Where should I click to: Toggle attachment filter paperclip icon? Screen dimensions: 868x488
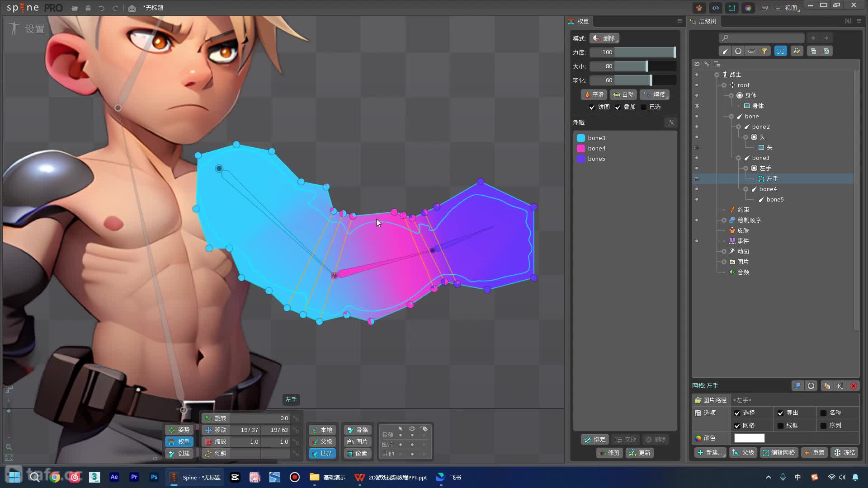point(751,51)
